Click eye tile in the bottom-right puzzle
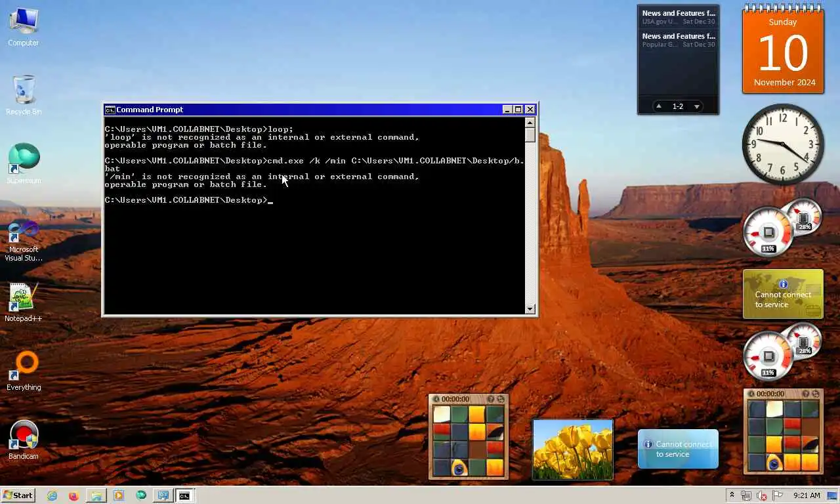This screenshot has height=504, width=840. tap(774, 463)
